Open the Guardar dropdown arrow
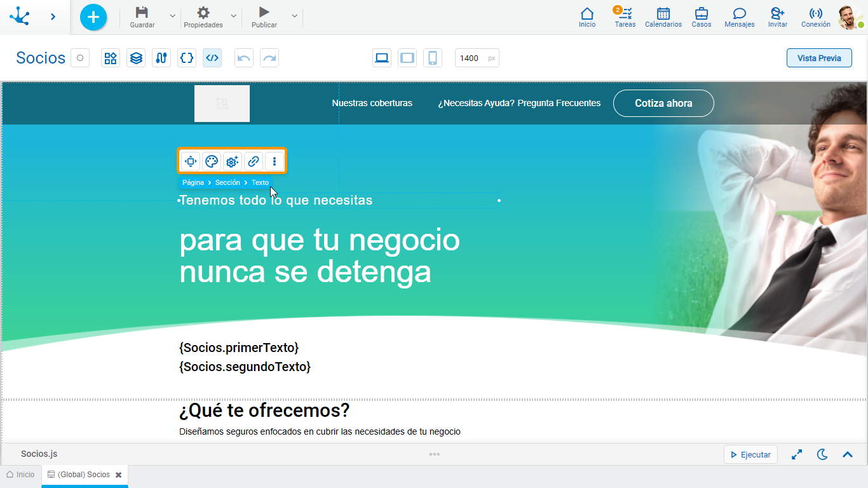868x488 pixels. [x=172, y=16]
